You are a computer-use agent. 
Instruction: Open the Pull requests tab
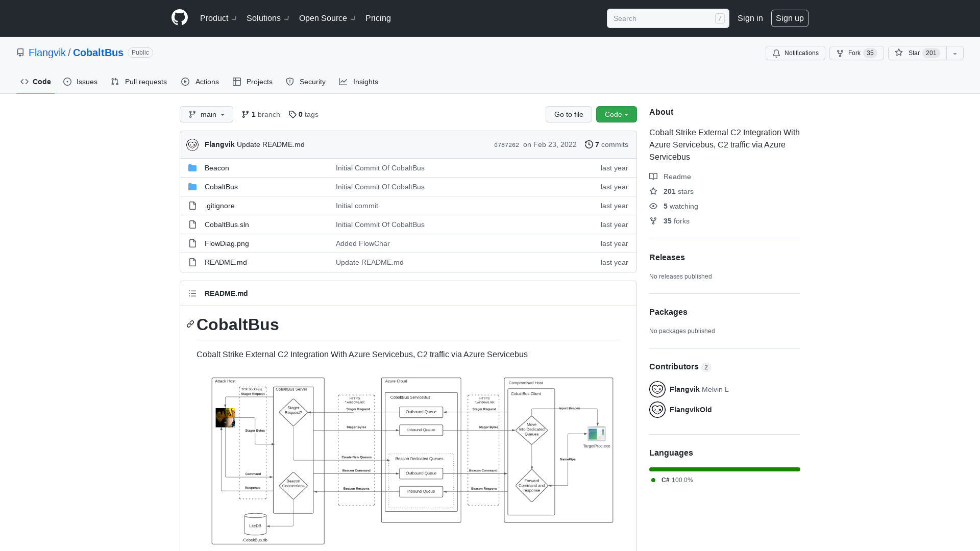click(139, 82)
